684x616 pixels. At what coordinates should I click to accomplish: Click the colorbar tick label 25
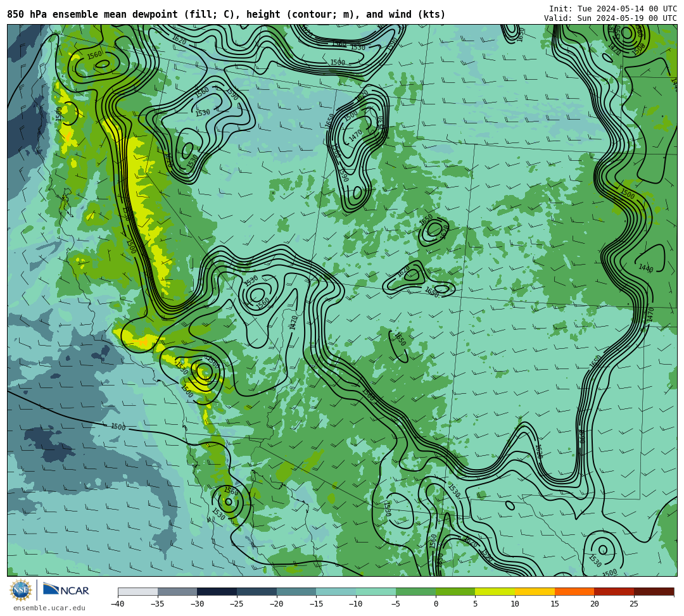[634, 604]
